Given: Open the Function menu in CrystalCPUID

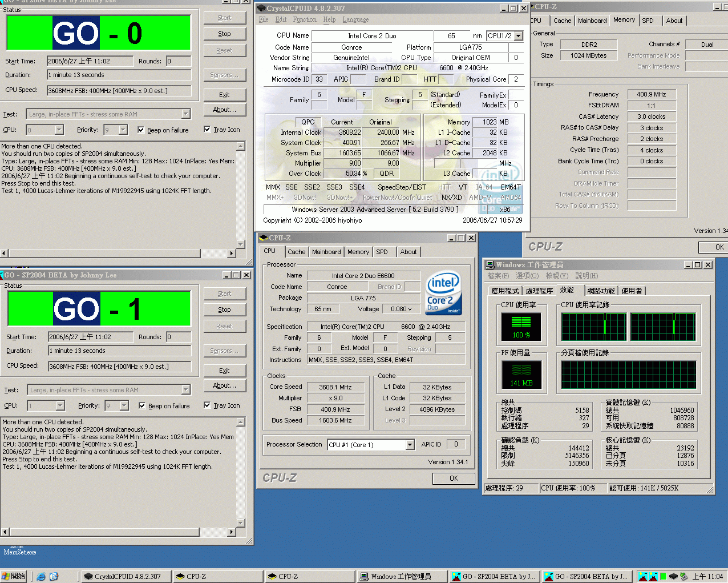Looking at the screenshot, I should tap(305, 19).
